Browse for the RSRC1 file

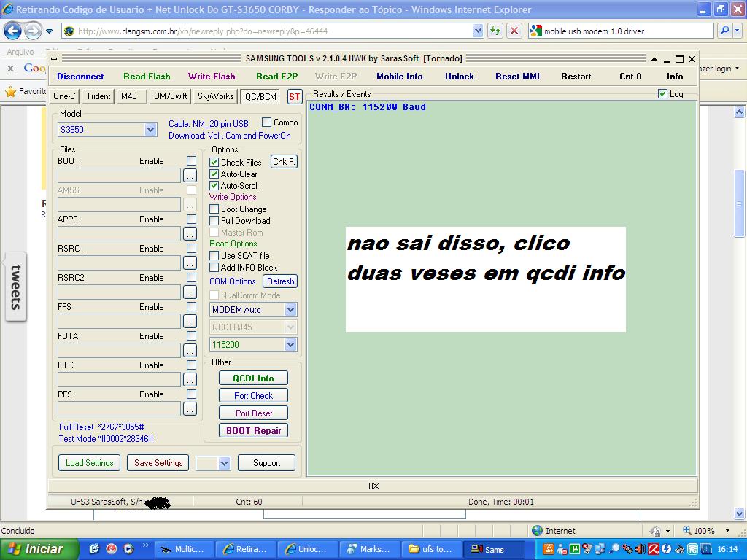point(190,262)
